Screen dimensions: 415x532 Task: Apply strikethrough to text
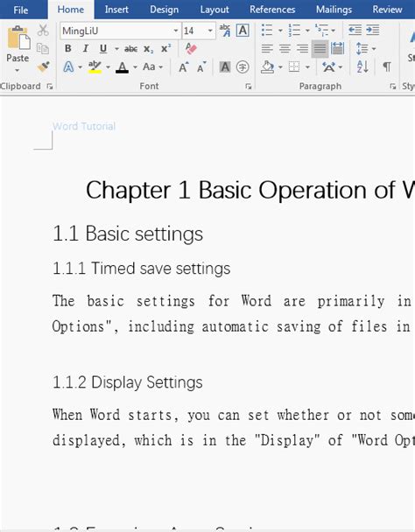click(x=130, y=49)
